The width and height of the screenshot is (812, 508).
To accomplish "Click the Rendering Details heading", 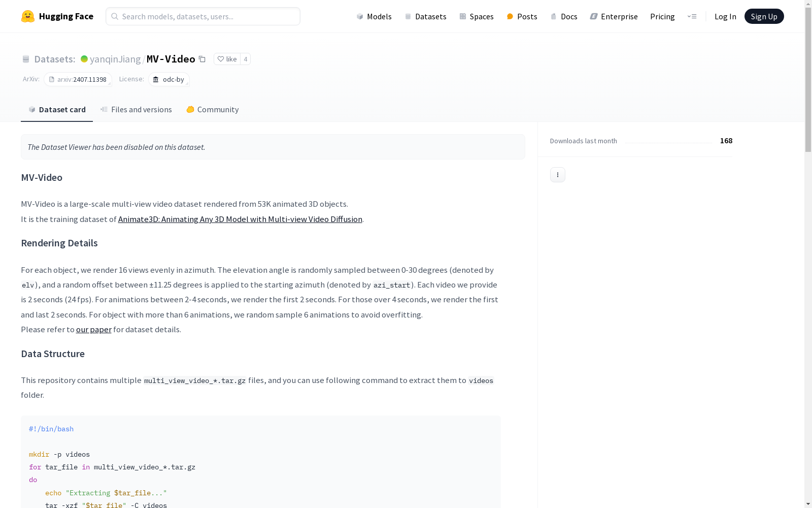I will pos(59,243).
